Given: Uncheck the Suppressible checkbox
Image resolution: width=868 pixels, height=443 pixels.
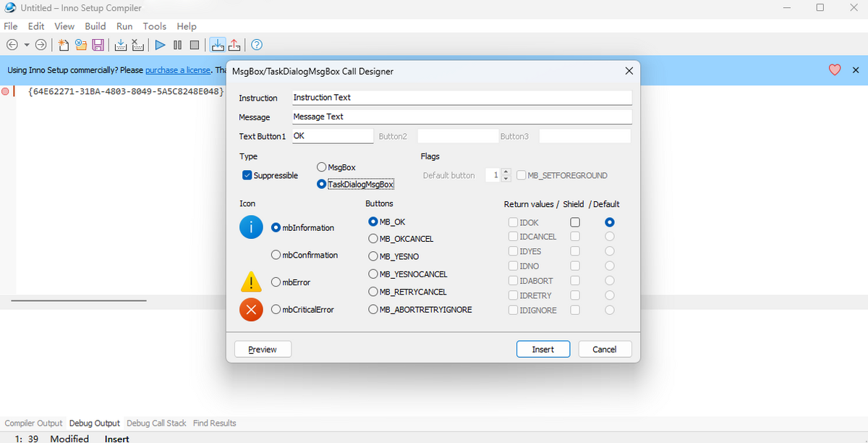Looking at the screenshot, I should 247,175.
